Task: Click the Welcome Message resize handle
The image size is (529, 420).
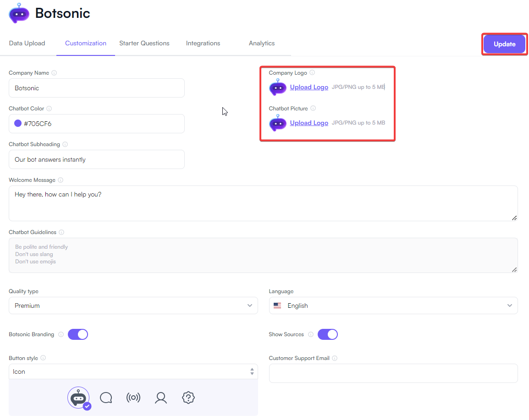Action: pos(514,218)
